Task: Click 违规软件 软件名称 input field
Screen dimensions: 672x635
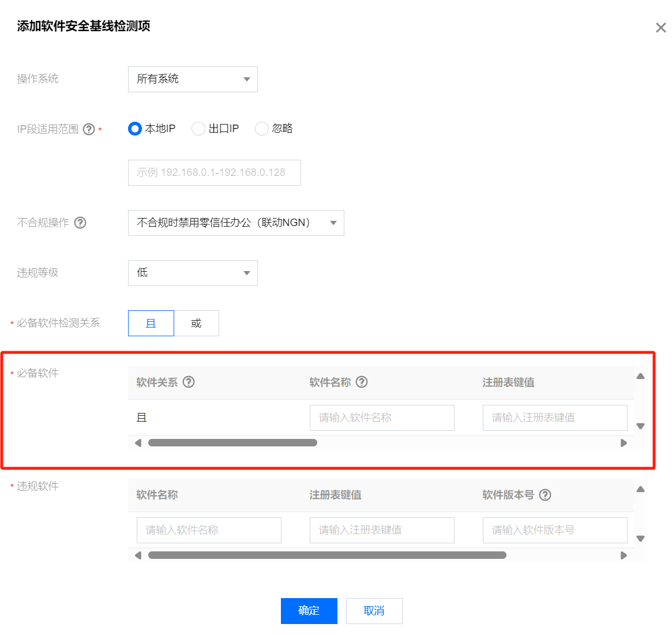Action: tap(209, 531)
